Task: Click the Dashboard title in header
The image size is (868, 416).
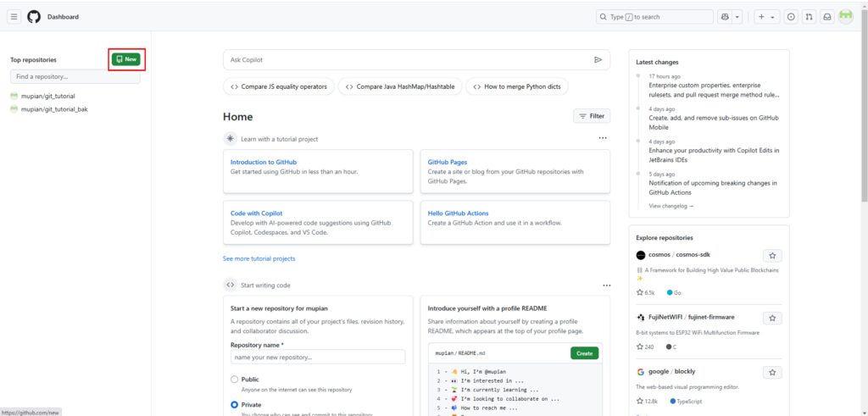Action: (x=63, y=17)
